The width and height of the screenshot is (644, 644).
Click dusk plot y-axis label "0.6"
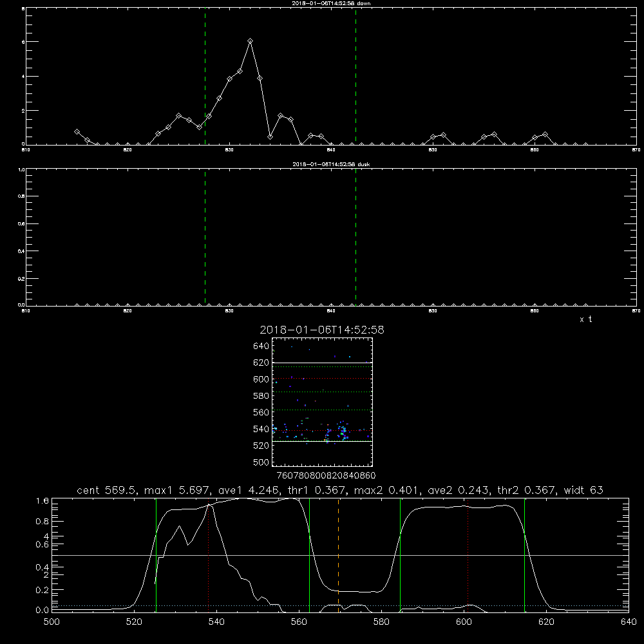(x=21, y=224)
